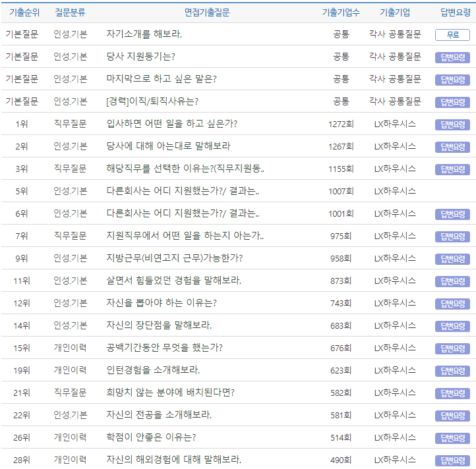Open question 자신을 뽑아야 하는 이유는?
This screenshot has height=469, width=476.
(162, 303)
